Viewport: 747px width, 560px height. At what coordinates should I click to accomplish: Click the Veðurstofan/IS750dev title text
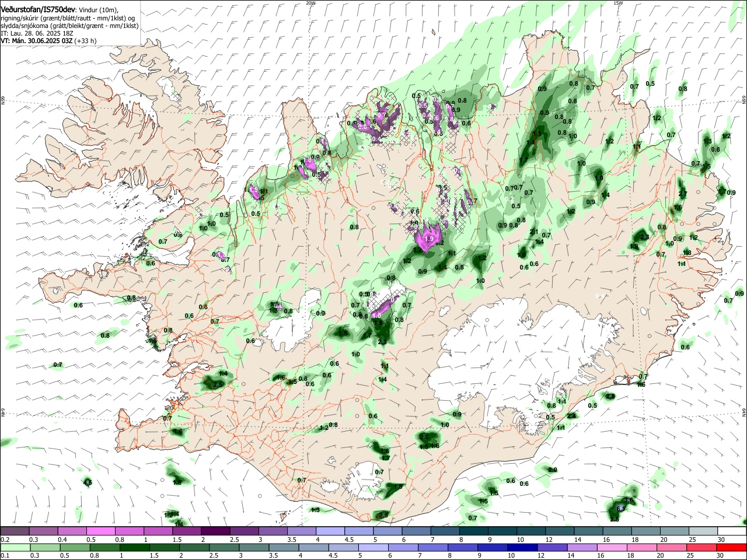click(38, 10)
